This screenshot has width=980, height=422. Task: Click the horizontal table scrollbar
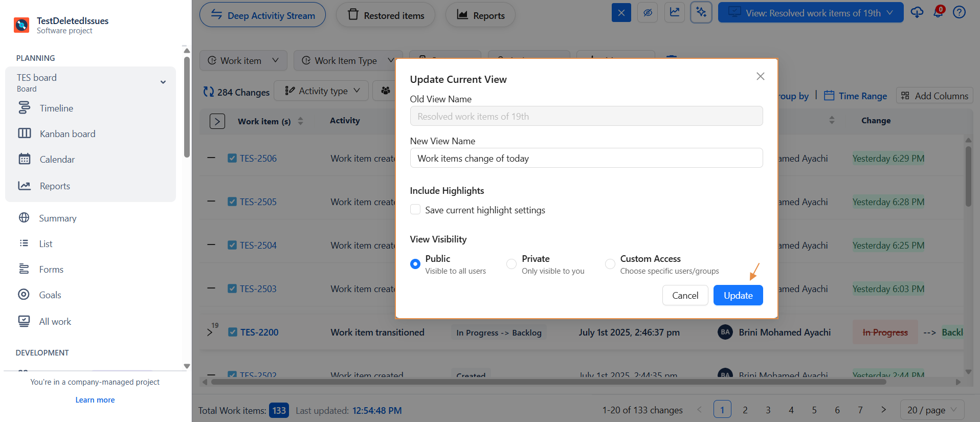tap(547, 382)
